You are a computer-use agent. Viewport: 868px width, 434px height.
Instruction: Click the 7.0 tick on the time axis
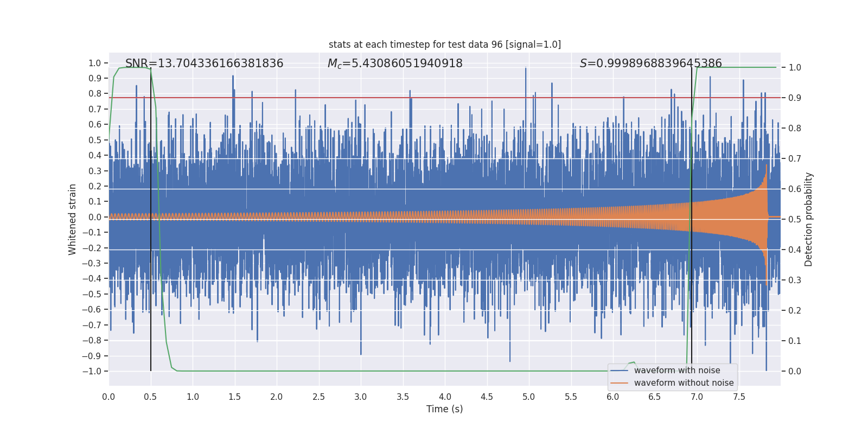click(697, 397)
